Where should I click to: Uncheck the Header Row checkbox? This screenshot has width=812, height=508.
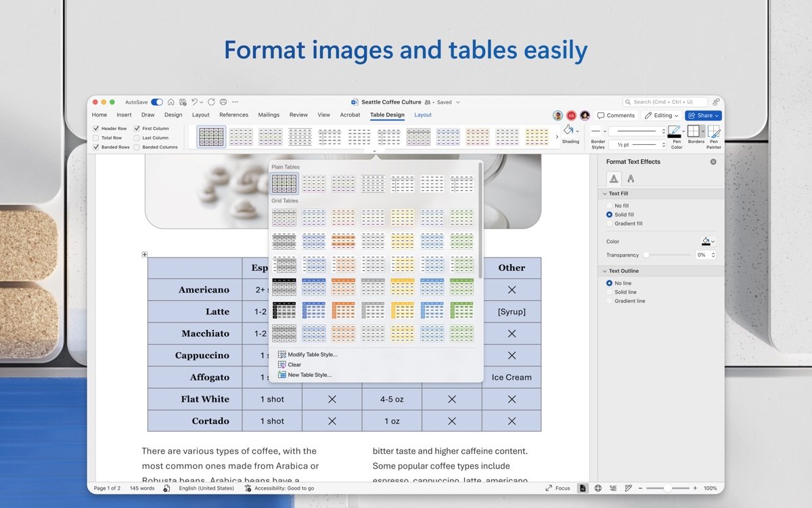point(96,128)
